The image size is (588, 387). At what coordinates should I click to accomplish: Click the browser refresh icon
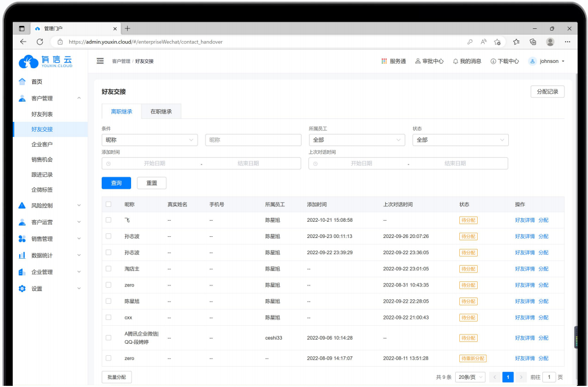coord(40,42)
